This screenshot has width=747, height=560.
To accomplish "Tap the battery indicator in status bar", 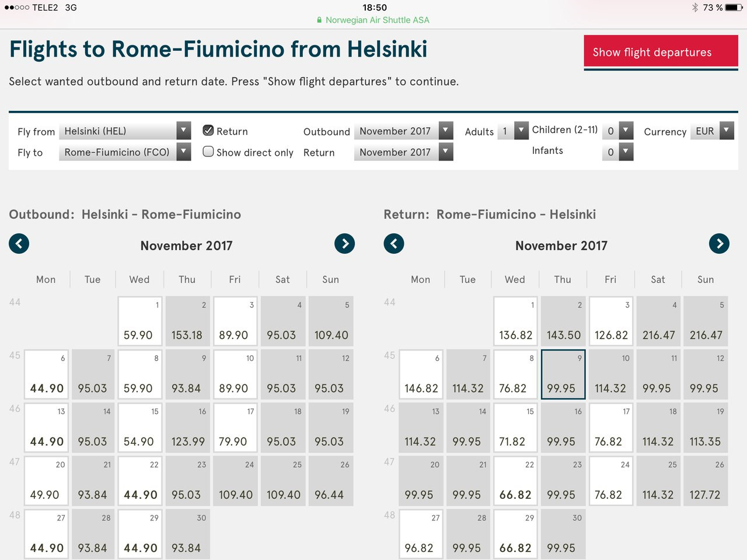I will pyautogui.click(x=734, y=8).
